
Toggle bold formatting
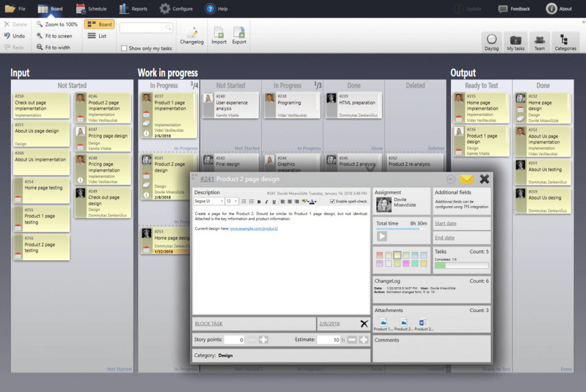[x=259, y=201]
